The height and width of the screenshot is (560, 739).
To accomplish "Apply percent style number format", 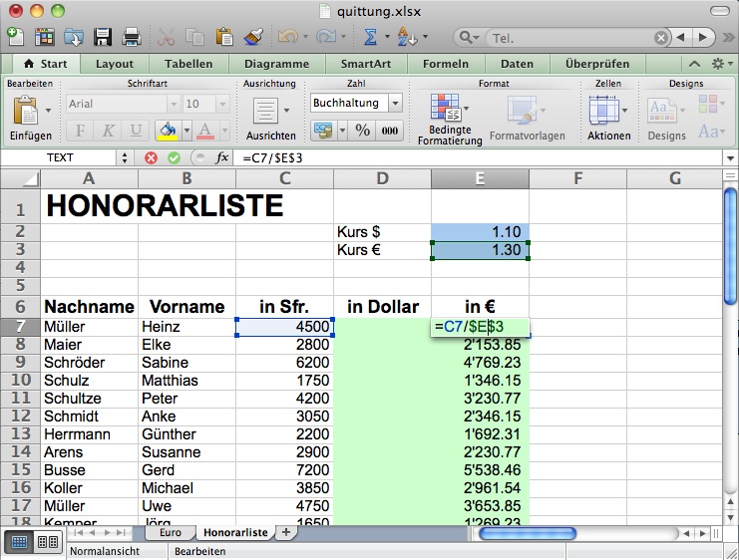I will [362, 131].
